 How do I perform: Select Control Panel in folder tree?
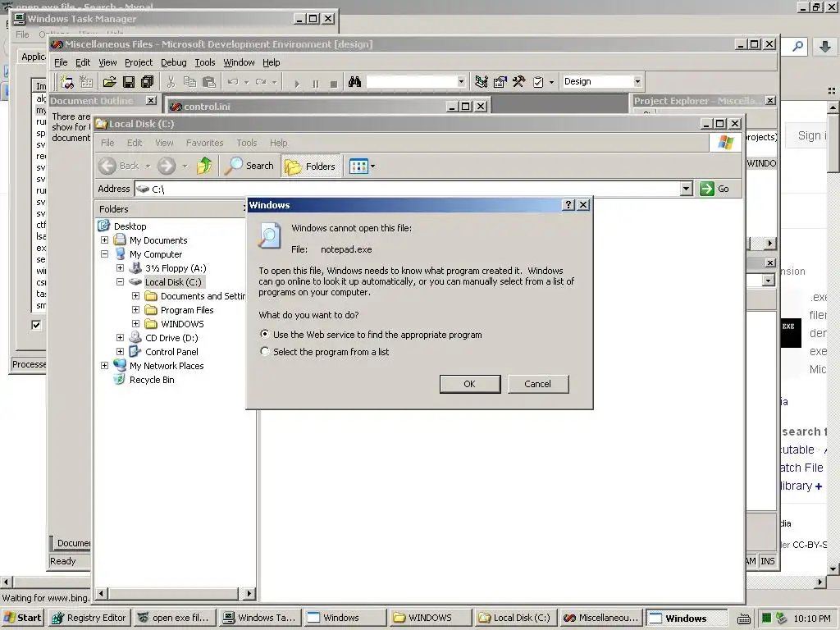[171, 351]
